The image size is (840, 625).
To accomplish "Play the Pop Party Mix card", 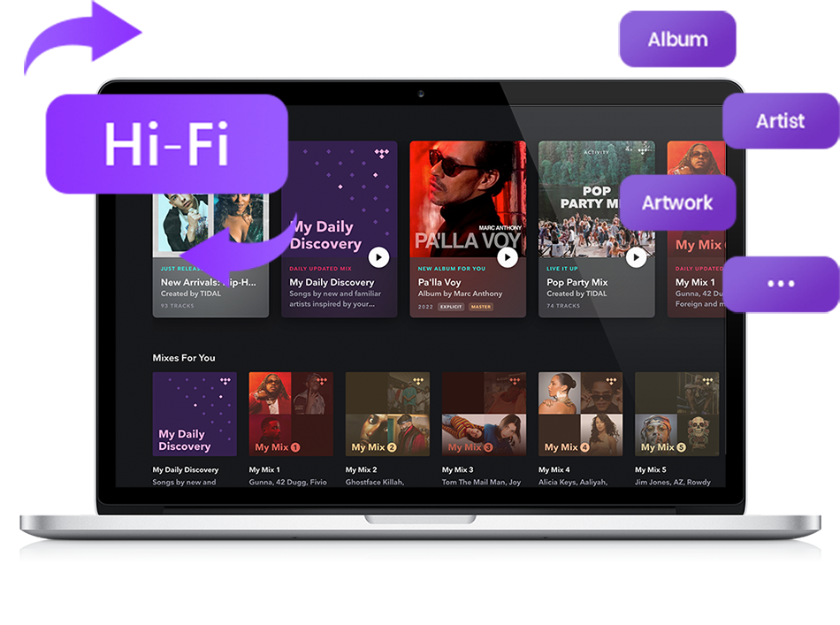I will [x=636, y=257].
